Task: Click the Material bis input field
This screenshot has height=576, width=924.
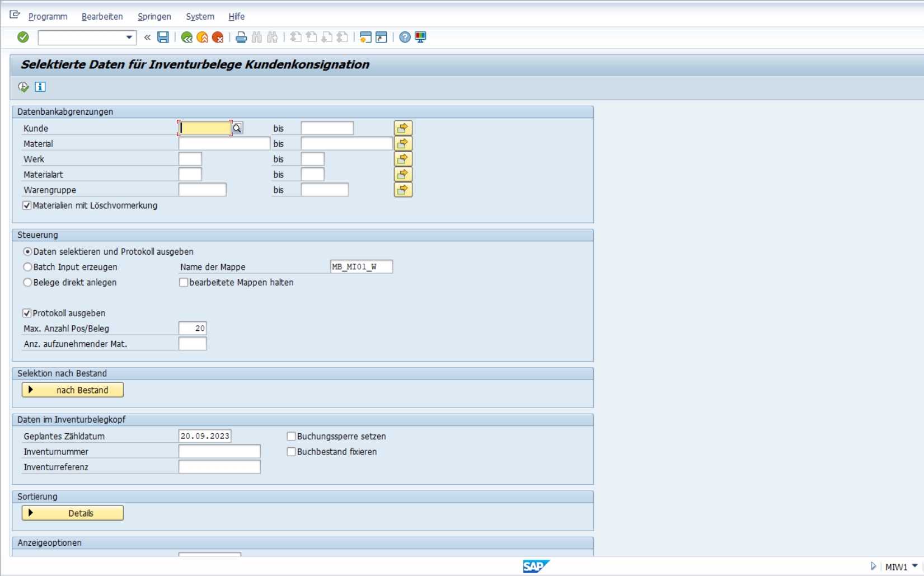Action: [347, 144]
